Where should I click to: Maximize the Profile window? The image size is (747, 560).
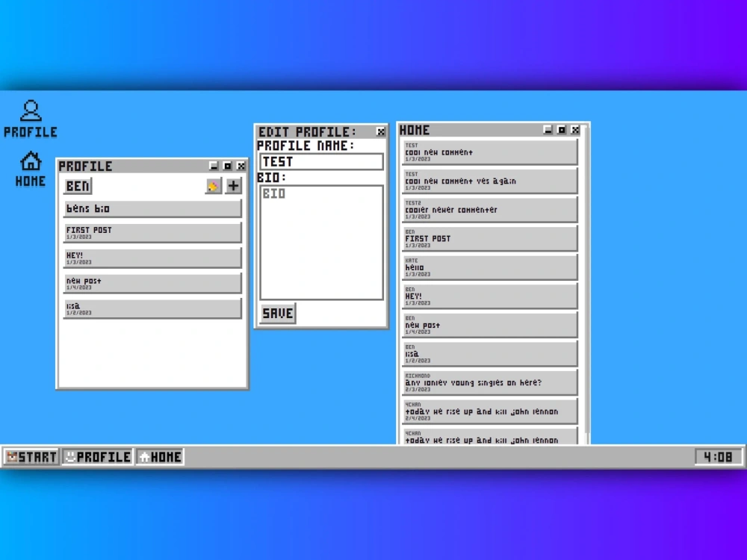pyautogui.click(x=228, y=166)
